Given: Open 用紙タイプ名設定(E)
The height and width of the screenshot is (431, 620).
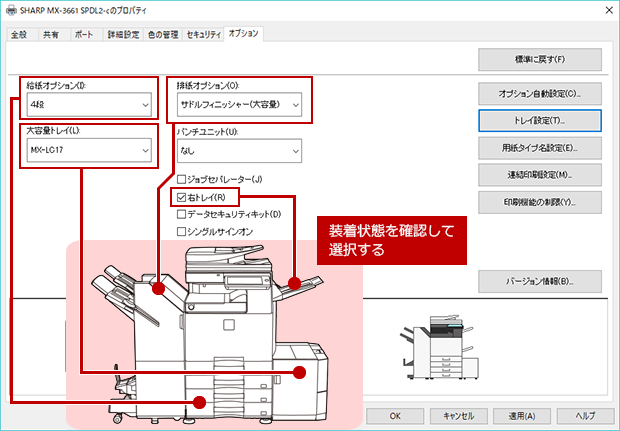Looking at the screenshot, I should point(540,148).
